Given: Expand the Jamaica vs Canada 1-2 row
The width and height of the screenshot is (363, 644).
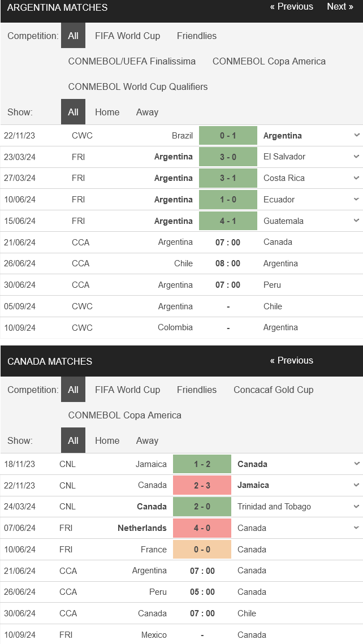Looking at the screenshot, I should (356, 464).
